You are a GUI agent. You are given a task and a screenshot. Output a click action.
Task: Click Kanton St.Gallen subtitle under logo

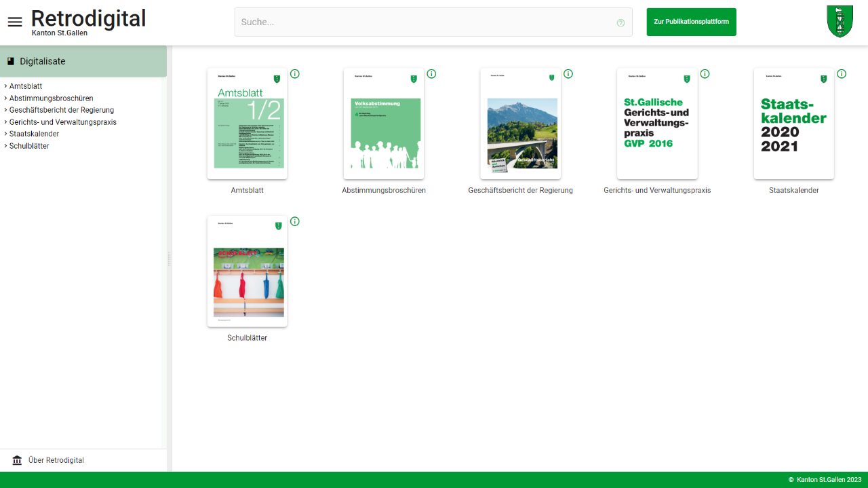point(60,33)
